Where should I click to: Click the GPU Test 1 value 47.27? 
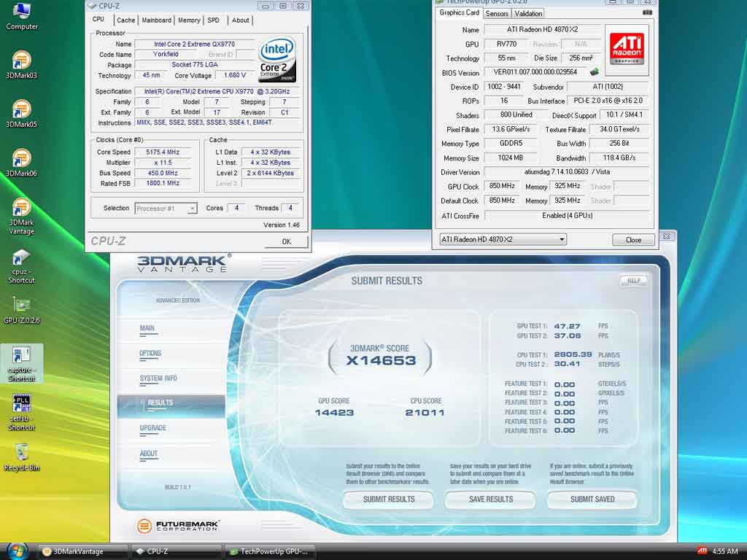567,326
